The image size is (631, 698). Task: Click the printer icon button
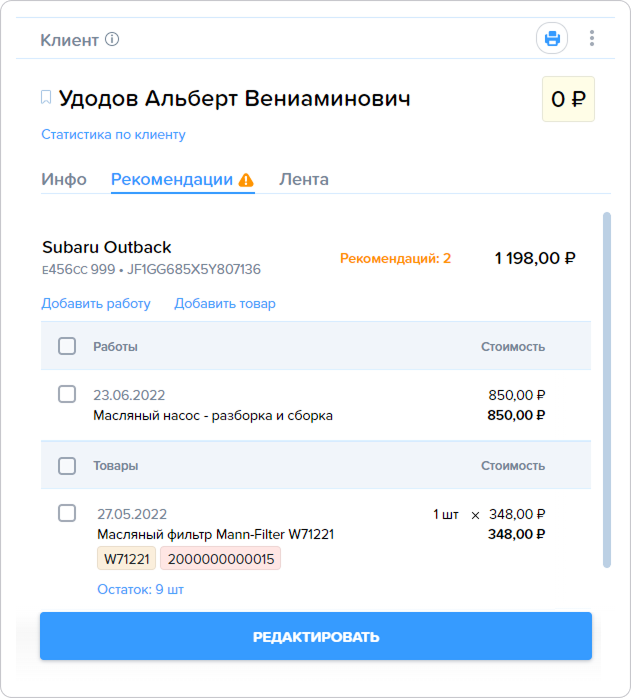click(552, 38)
